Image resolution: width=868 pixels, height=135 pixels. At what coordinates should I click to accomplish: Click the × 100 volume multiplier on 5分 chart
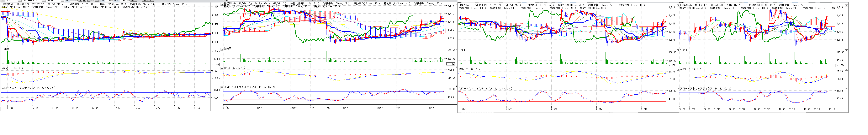pyautogui.click(x=215, y=64)
